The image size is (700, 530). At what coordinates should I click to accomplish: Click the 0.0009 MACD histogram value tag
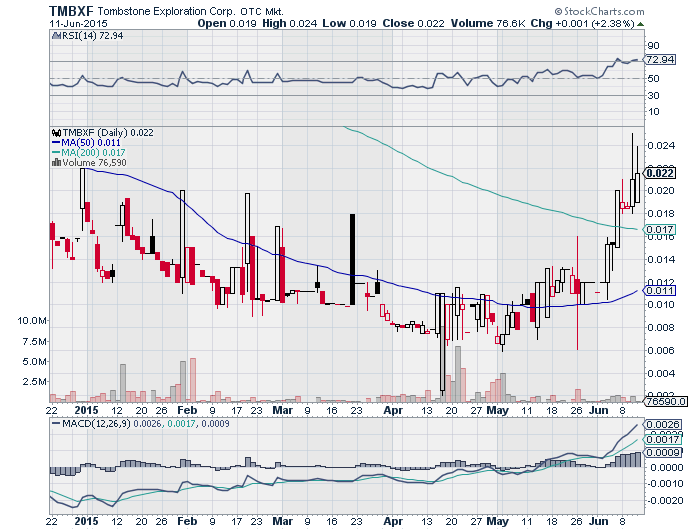[x=663, y=453]
